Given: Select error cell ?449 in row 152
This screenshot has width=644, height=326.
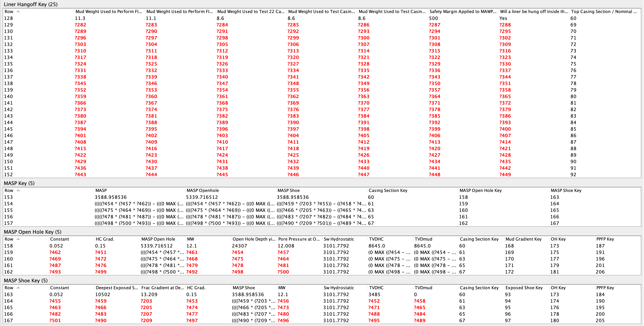Looking at the screenshot, I should [x=505, y=175].
